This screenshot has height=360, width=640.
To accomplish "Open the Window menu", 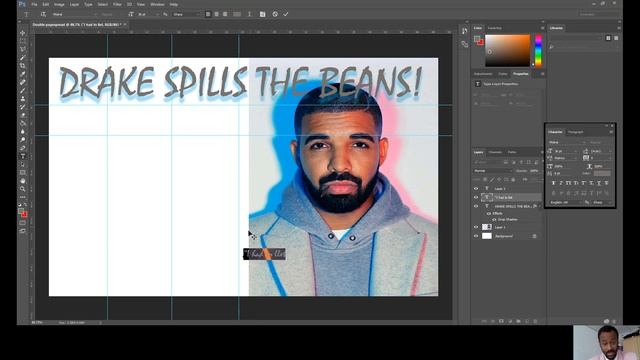I will pos(157,4).
